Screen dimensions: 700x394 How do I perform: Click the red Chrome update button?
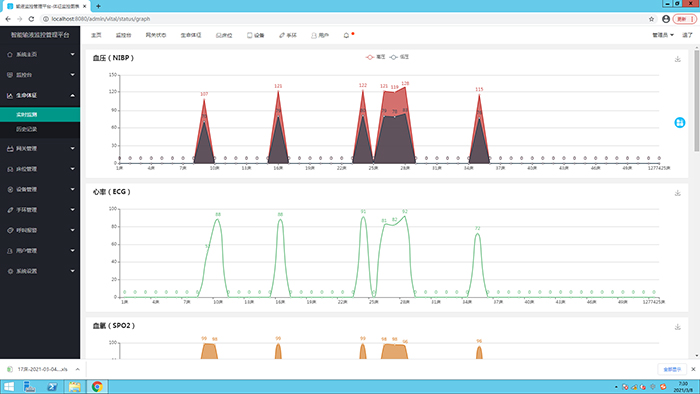(x=684, y=19)
